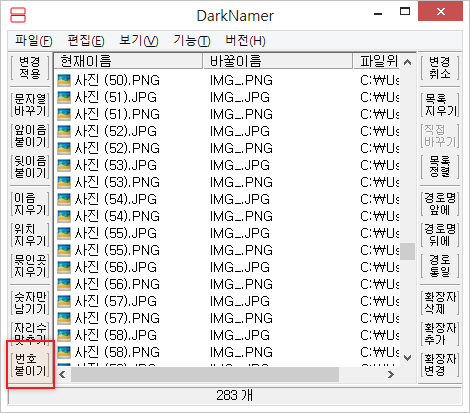Screen dimensions: 470x413
Task: Click the 경로명 앞에 button
Action: click(440, 204)
